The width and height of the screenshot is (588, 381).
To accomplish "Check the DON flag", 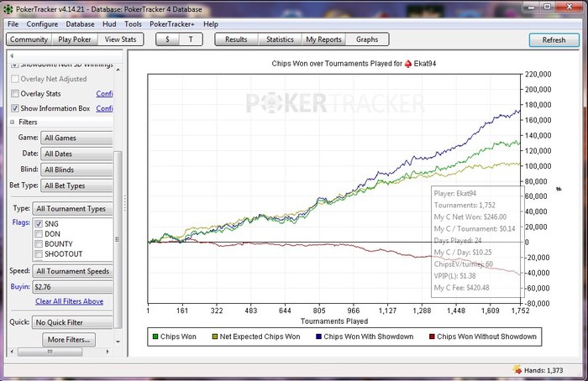I will (39, 234).
